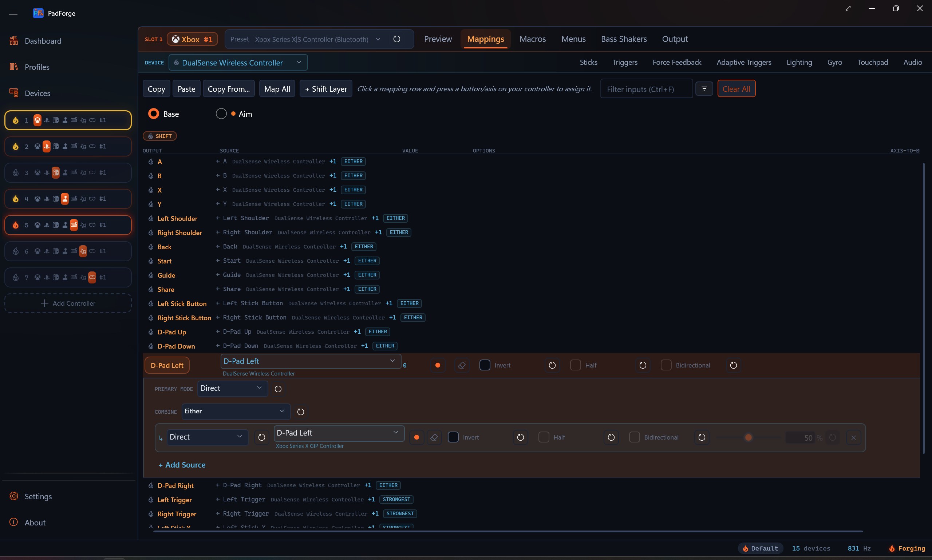
Task: Select controller slot 5 card
Action: pos(68,225)
